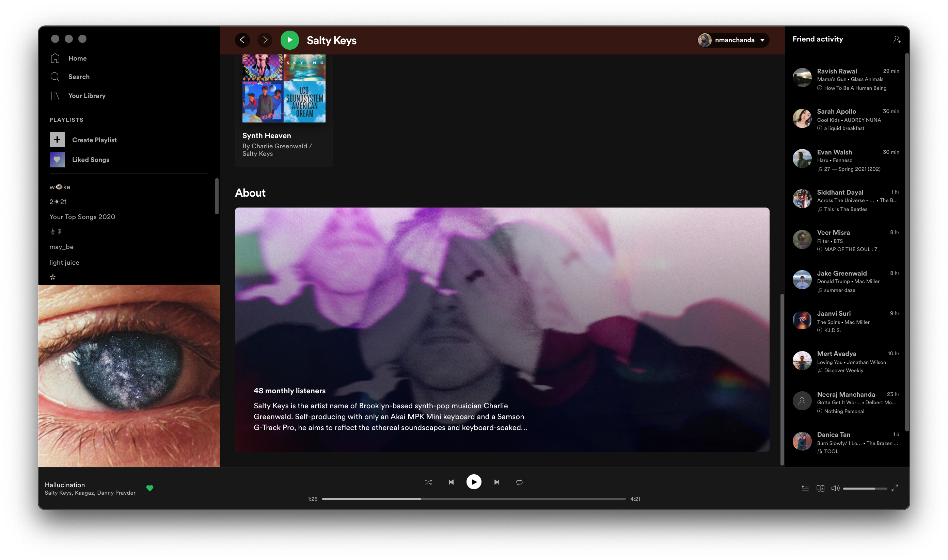Viewport: 948px width, 560px height.
Task: Click the Create Playlist label
Action: coord(94,140)
